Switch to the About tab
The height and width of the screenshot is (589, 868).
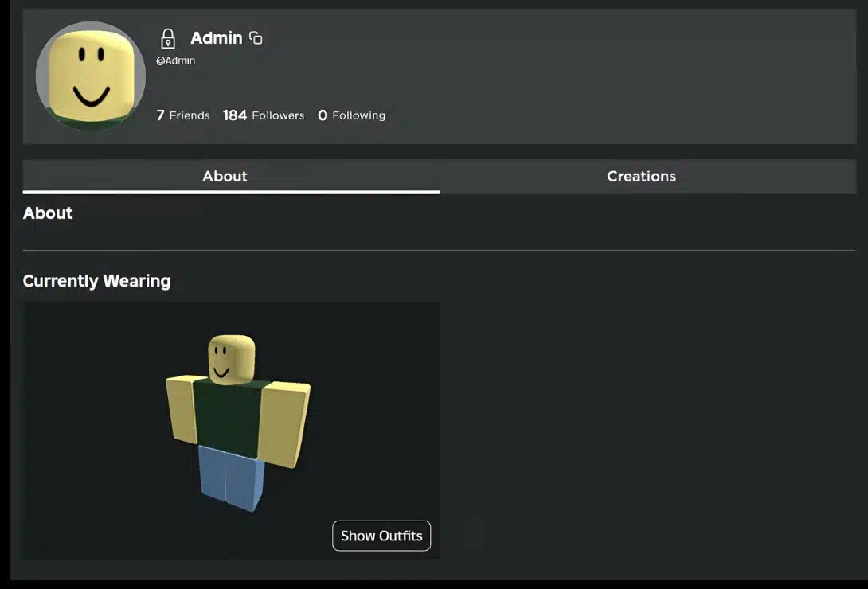click(x=231, y=177)
